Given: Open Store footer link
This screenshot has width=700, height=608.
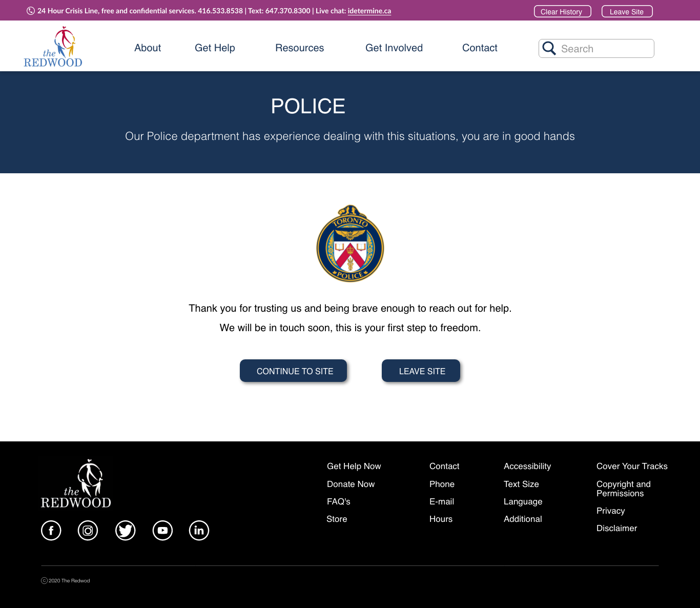Looking at the screenshot, I should (x=337, y=519).
